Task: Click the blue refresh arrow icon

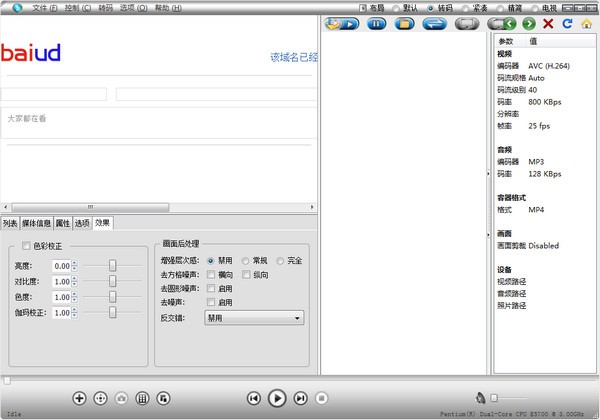Action: 568,23
